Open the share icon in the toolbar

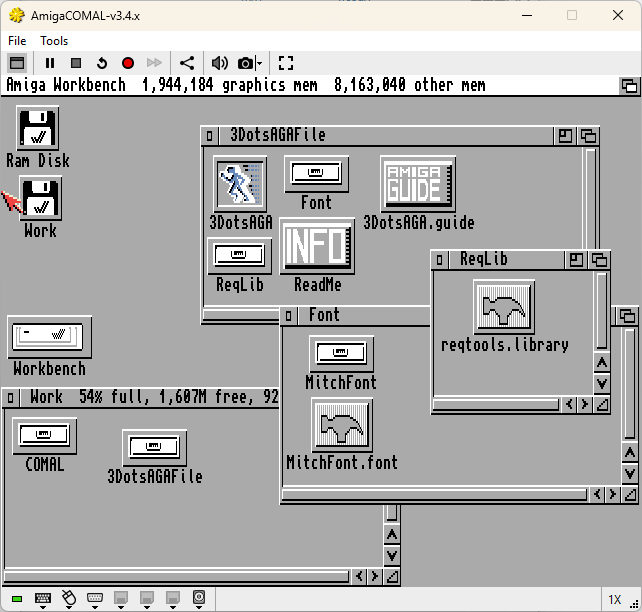coord(187,63)
